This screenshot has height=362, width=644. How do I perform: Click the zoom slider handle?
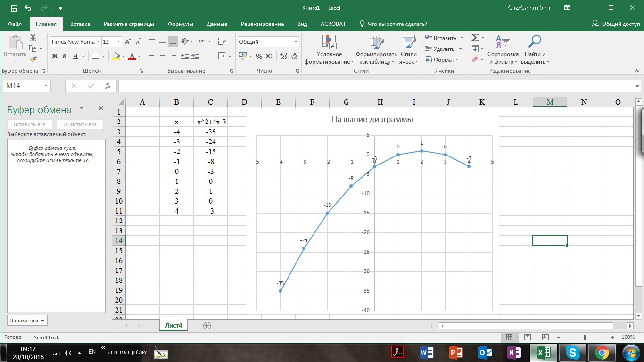click(x=585, y=337)
